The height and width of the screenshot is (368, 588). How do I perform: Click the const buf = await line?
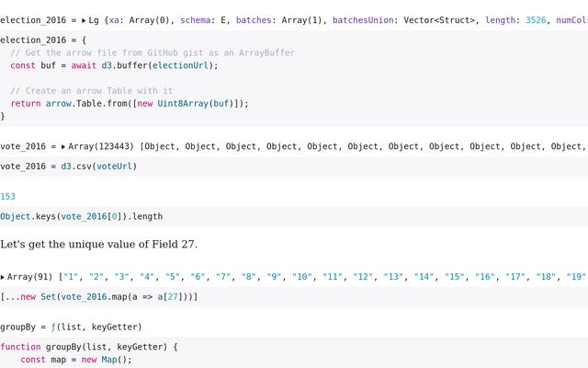114,65
